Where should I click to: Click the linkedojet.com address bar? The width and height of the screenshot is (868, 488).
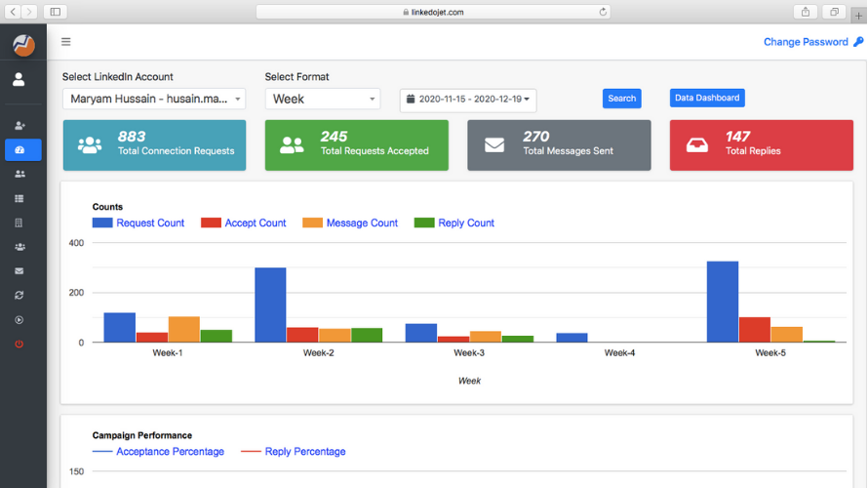(433, 12)
